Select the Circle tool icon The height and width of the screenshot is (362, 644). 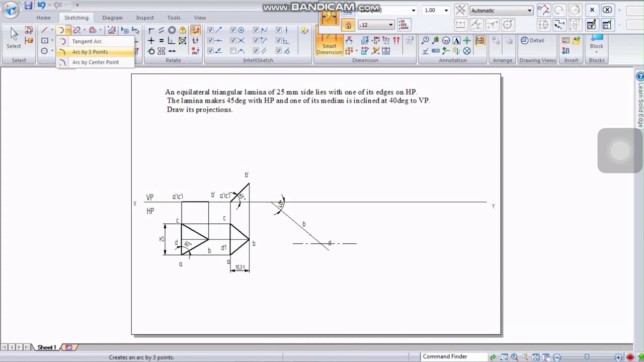44,51
